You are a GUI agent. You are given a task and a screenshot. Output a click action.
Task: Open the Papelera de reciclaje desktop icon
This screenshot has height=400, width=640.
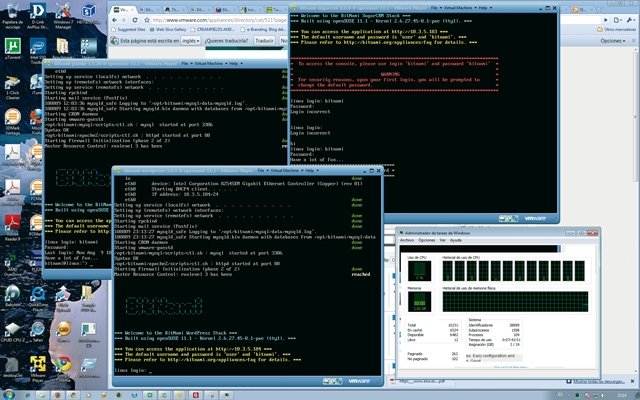[x=13, y=16]
